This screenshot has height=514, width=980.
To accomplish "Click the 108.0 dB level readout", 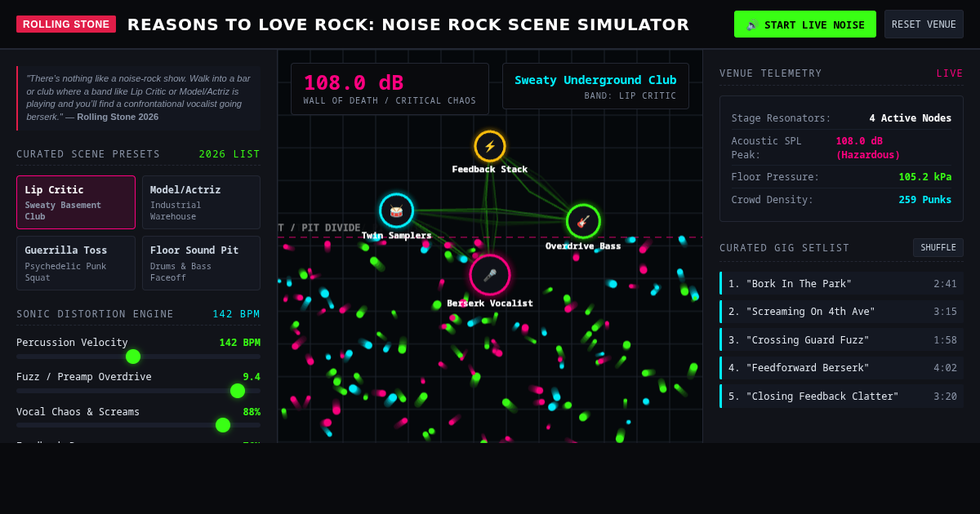I will tap(354, 83).
